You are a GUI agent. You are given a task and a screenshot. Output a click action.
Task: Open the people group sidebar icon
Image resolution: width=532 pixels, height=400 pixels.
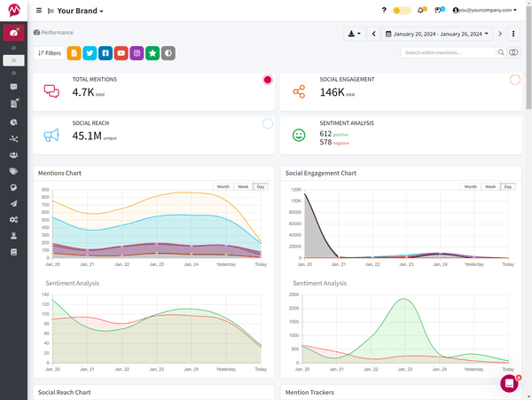click(13, 155)
